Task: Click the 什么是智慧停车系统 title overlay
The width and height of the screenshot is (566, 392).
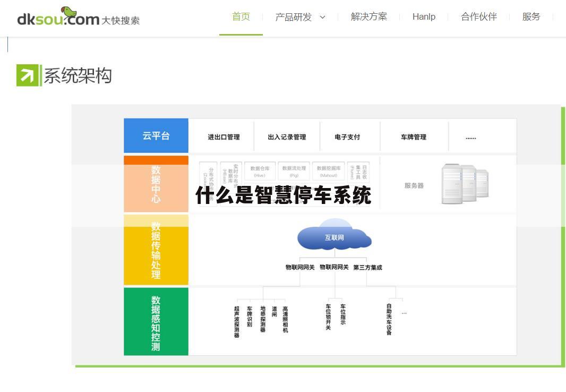Action: [x=284, y=195]
